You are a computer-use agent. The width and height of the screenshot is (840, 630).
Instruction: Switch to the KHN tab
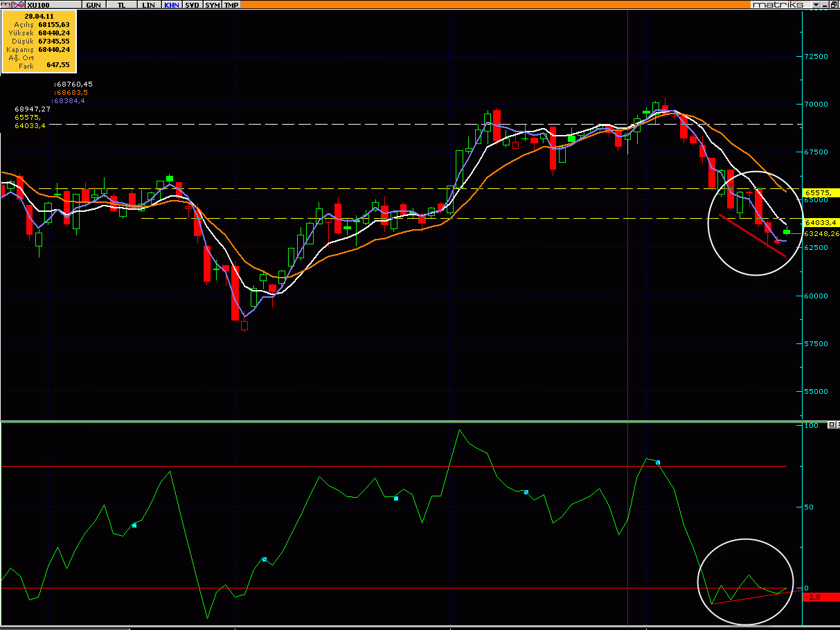[x=171, y=5]
